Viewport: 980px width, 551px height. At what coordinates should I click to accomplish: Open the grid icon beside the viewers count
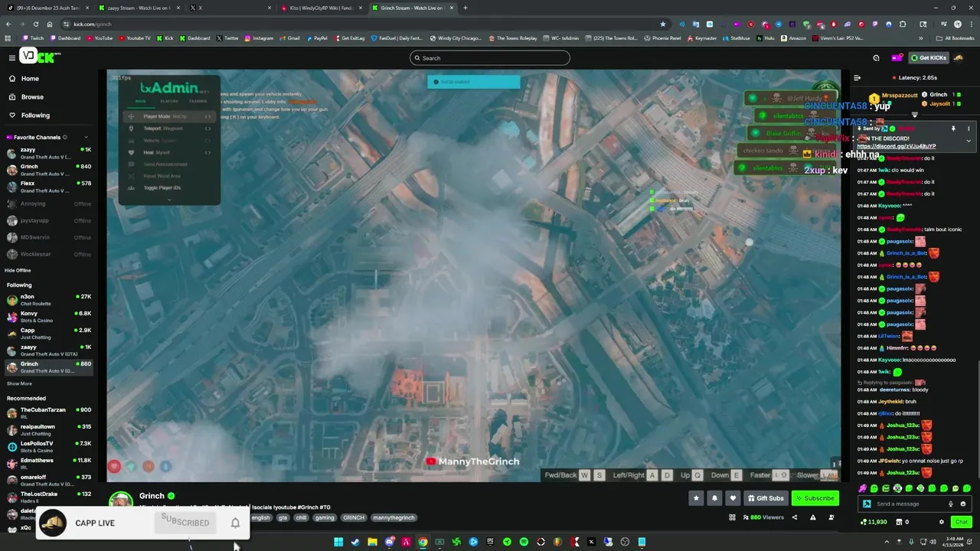pos(732,517)
